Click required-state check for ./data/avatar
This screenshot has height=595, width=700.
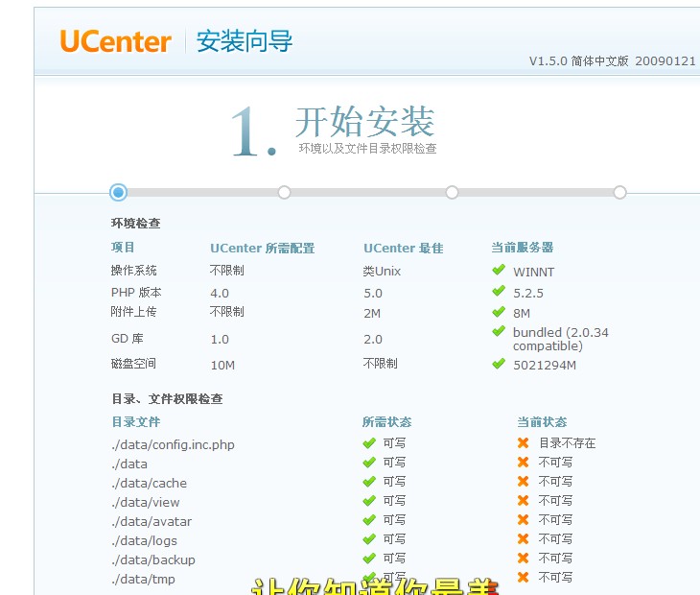click(x=369, y=520)
